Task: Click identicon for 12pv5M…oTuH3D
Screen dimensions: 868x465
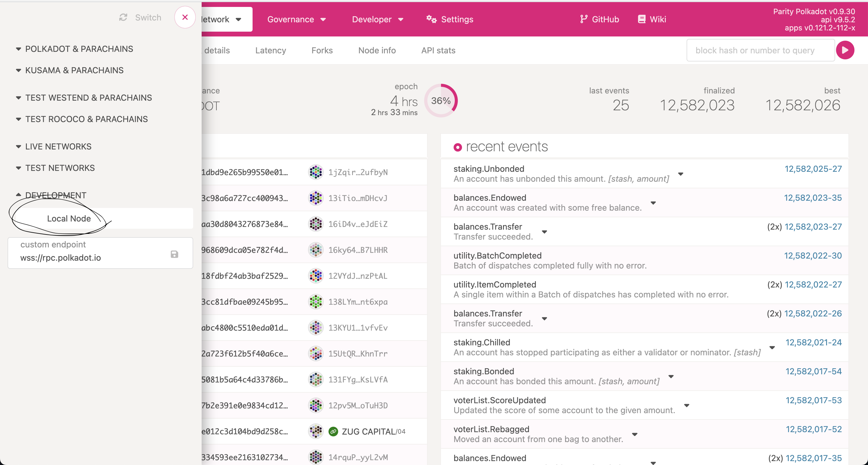Action: [x=316, y=406]
